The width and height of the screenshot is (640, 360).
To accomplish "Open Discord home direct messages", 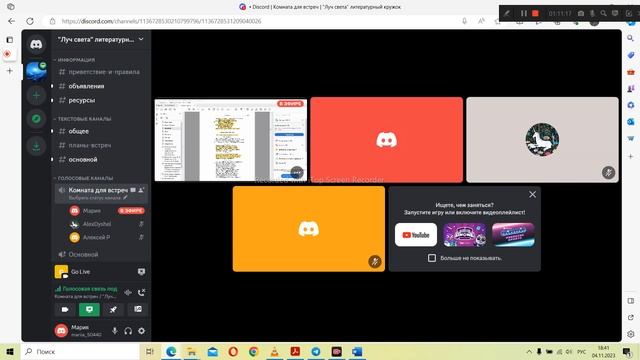I will coord(36,44).
